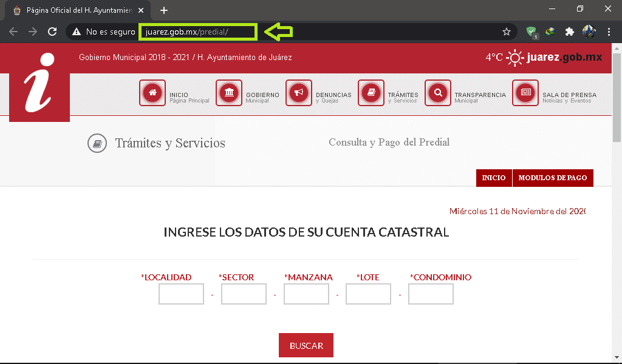Open the MODULOS DE PAGO tab
The height and width of the screenshot is (364, 622).
click(x=553, y=178)
